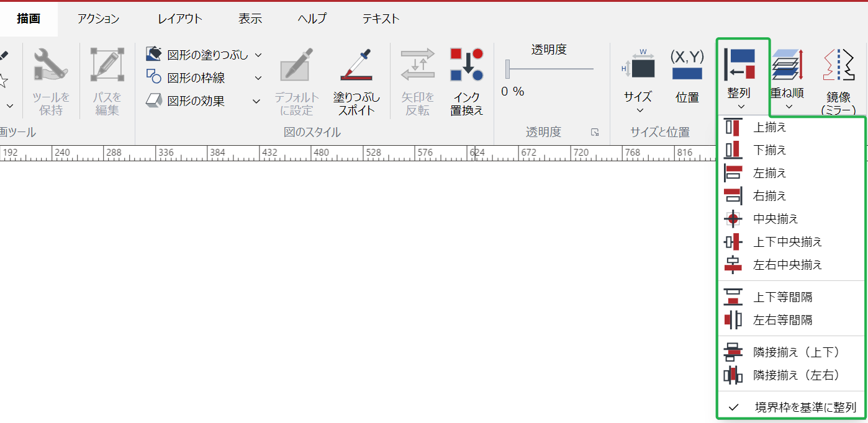Choose 上下中央揃え alignment
This screenshot has height=423, width=868.
(791, 242)
